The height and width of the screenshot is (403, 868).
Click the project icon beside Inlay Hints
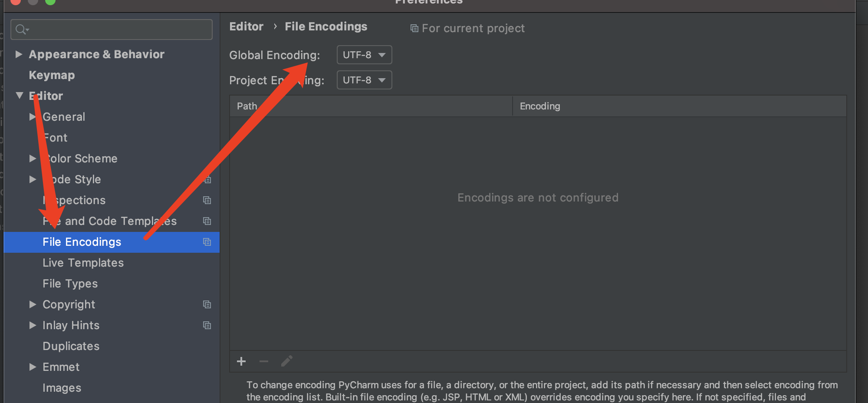[x=207, y=325]
